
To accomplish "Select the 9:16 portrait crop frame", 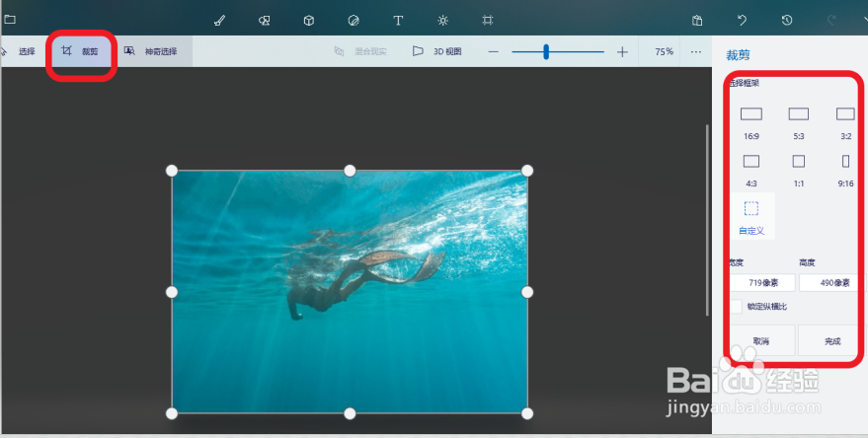I will [845, 171].
